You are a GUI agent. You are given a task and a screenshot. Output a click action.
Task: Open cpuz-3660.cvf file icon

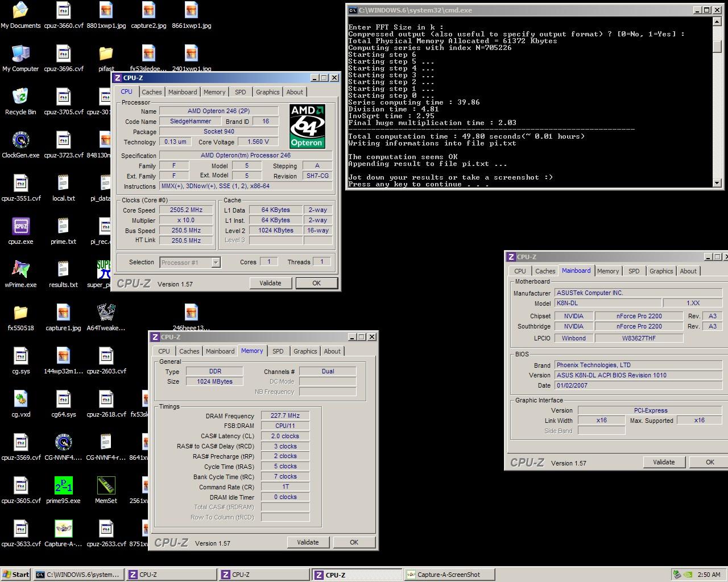pyautogui.click(x=63, y=15)
